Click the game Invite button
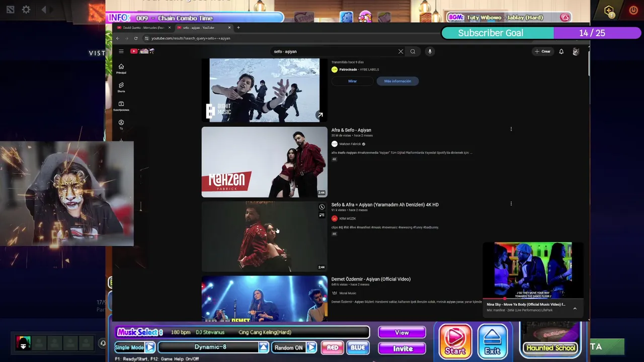Screen dimensions: 644x362 click(x=402, y=348)
